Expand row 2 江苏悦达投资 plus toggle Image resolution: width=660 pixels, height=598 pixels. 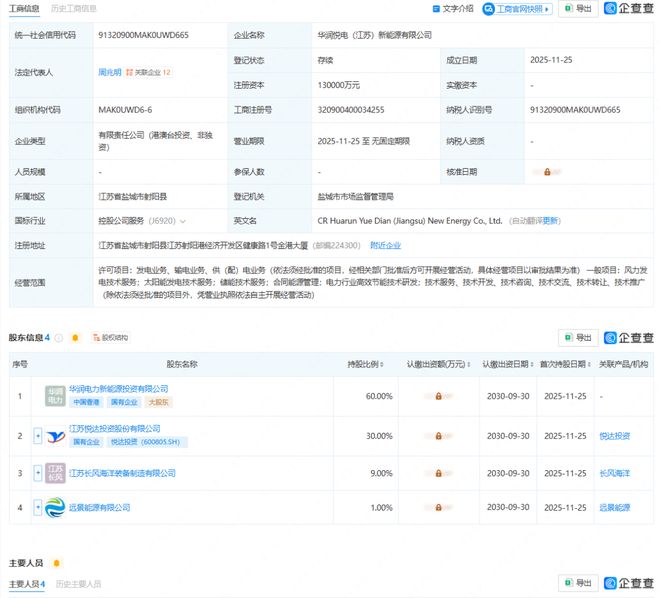coord(37,435)
